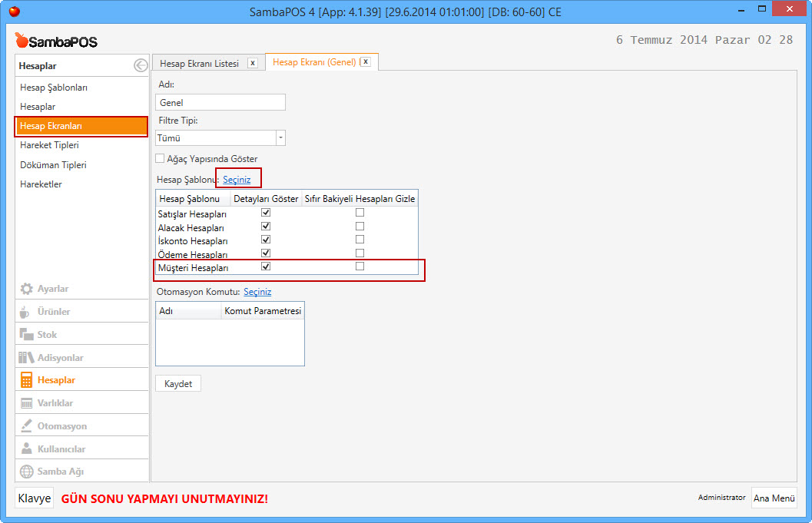Open Hareket Tipleri in the sidebar
Image resolution: width=812 pixels, height=523 pixels.
click(x=50, y=145)
